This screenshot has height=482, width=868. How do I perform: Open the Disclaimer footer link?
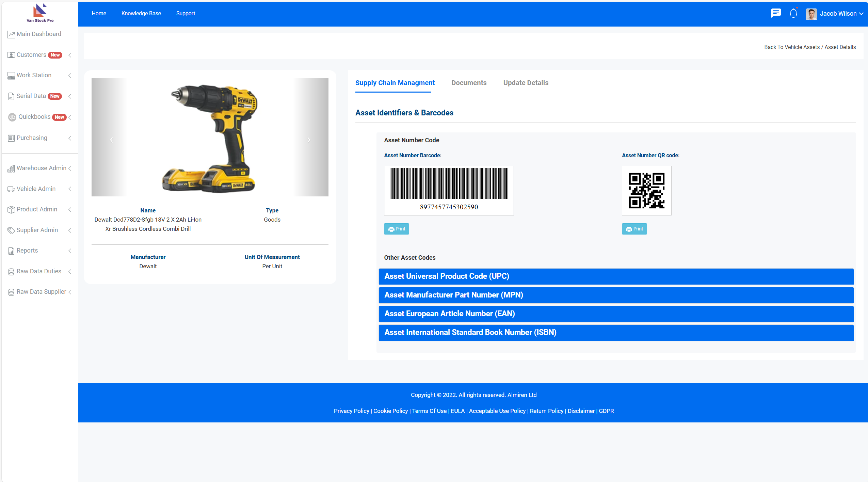tap(581, 411)
